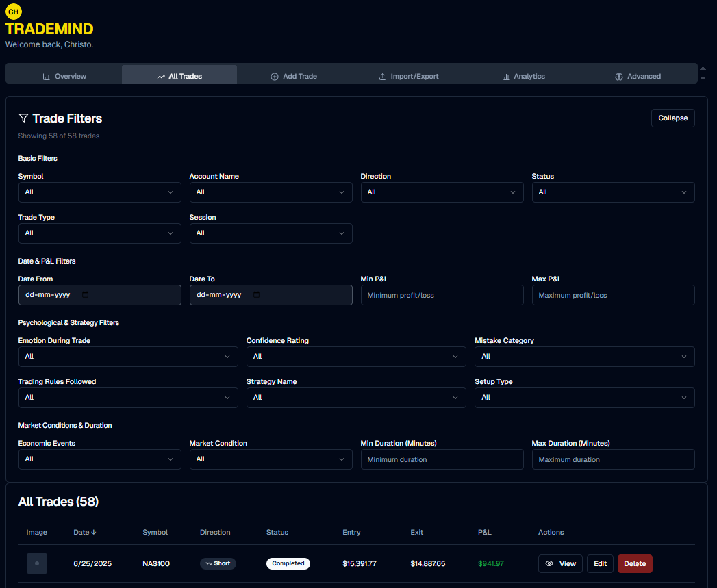The image size is (717, 588).
Task: Delete the NAS100 trade
Action: (x=634, y=563)
